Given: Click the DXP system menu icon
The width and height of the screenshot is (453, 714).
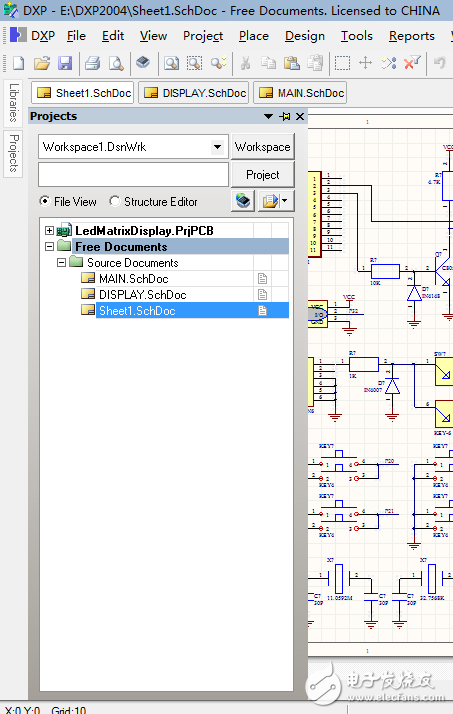Looking at the screenshot, I should point(18,35).
